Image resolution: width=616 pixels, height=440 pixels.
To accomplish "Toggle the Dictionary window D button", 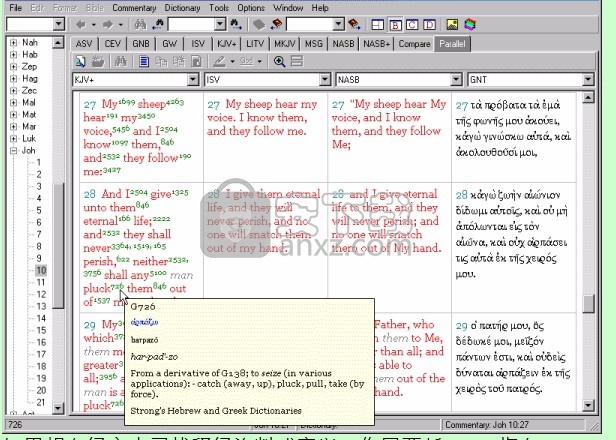I will [429, 25].
